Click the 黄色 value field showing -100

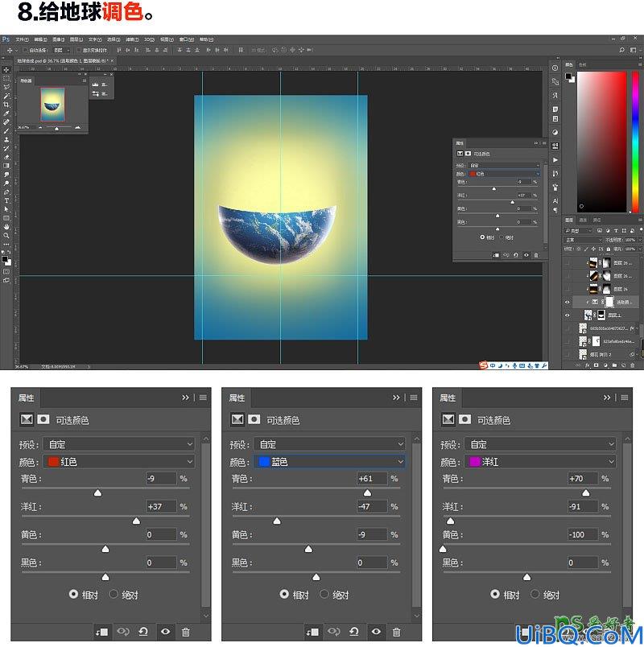point(583,535)
